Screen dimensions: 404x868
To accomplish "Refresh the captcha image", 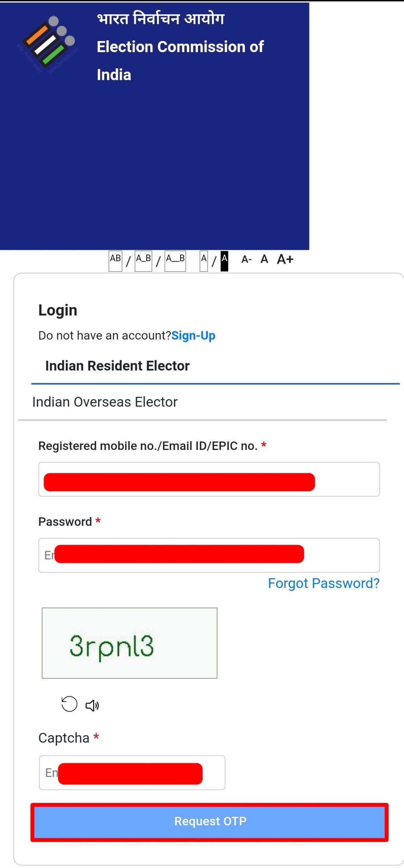I will click(x=69, y=704).
